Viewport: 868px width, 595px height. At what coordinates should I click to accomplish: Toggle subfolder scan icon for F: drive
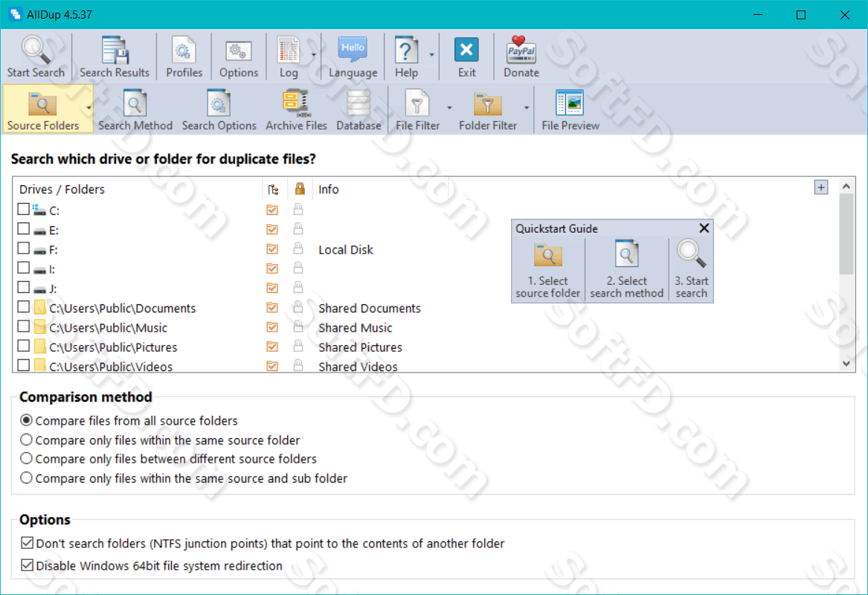[x=271, y=249]
